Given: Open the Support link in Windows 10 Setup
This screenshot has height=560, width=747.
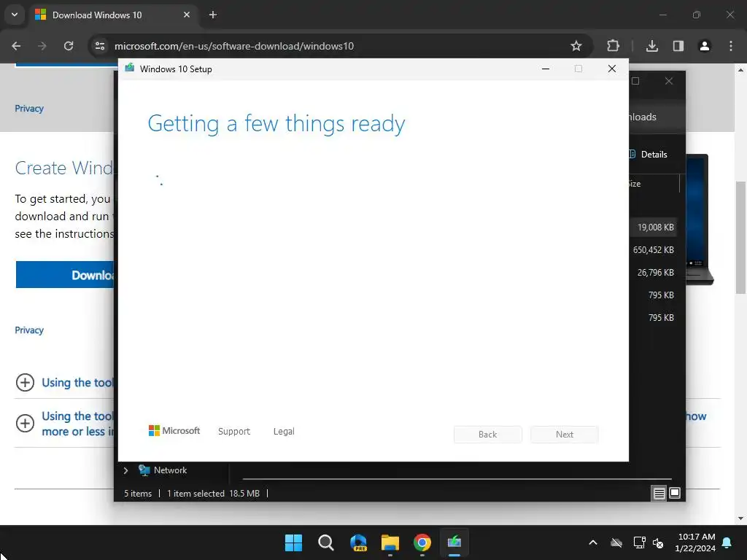Looking at the screenshot, I should (234, 432).
